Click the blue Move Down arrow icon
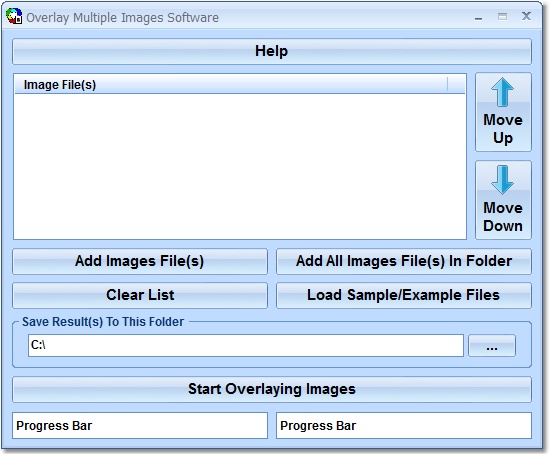 tap(502, 180)
